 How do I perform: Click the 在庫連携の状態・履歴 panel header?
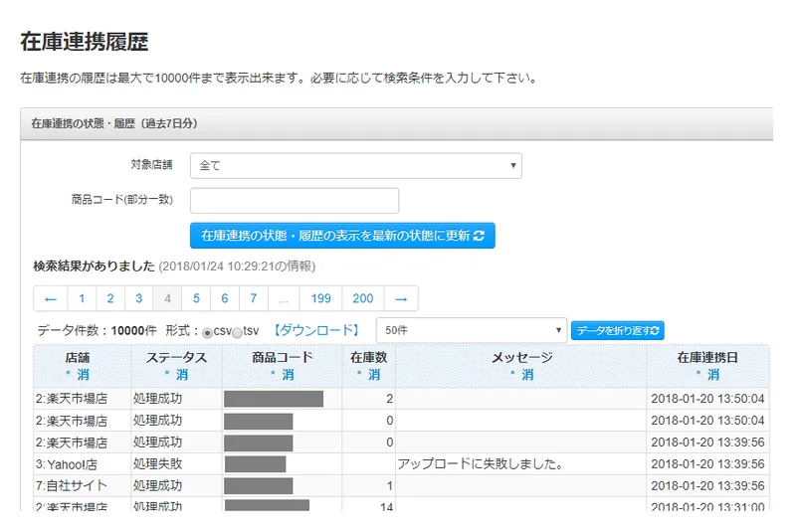[396, 123]
